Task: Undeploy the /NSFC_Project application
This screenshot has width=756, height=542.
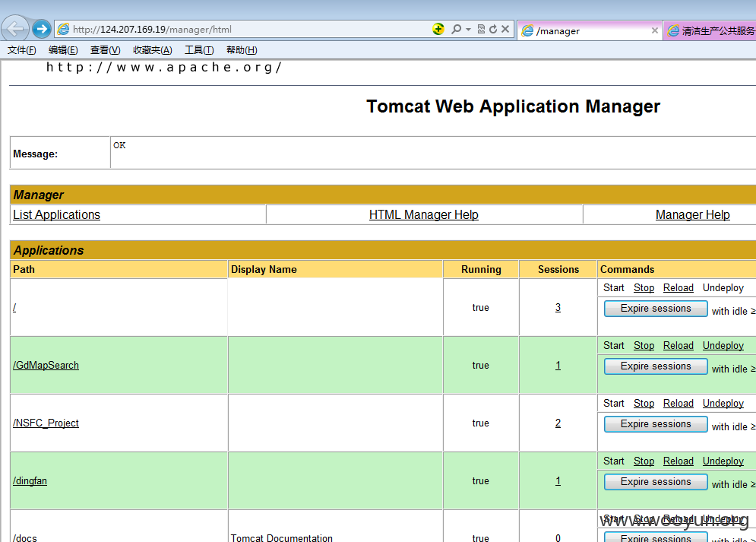Action: coord(723,403)
